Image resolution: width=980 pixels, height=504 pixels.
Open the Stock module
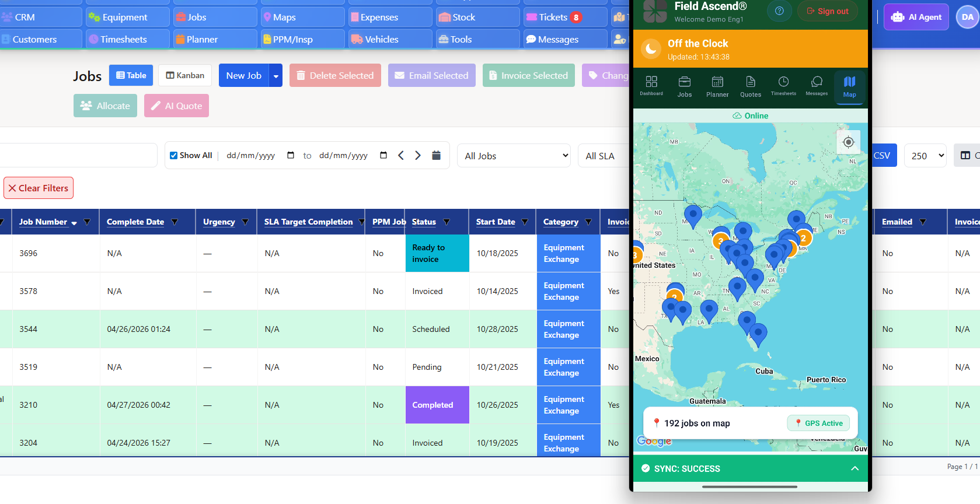(477, 17)
